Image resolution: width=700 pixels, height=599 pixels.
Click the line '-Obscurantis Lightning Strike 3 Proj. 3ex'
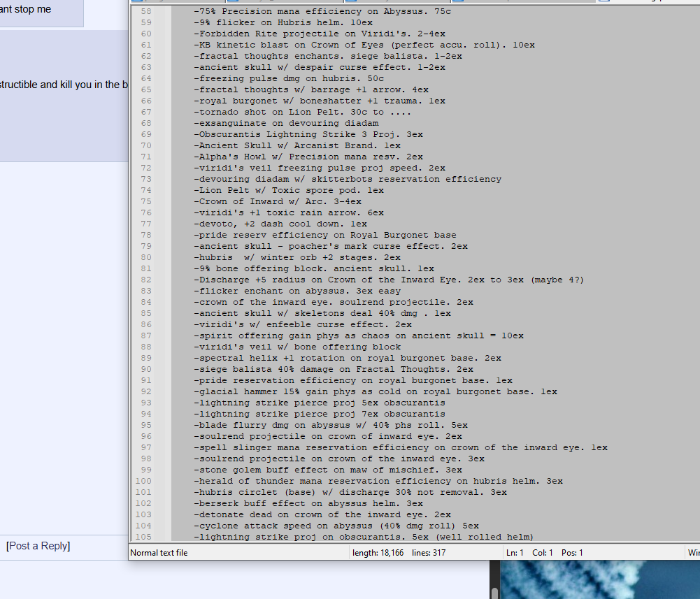click(x=308, y=134)
